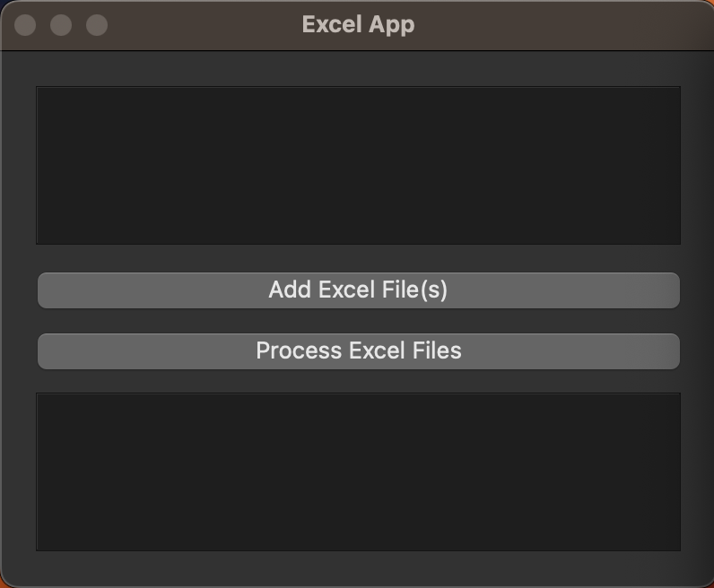714x588 pixels.
Task: Click inside the upper dark list panel
Action: (x=359, y=165)
